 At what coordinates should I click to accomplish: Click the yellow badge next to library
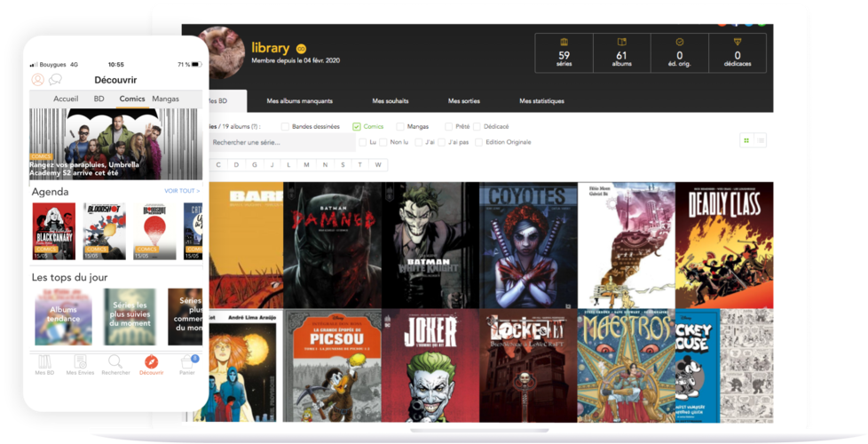point(301,49)
